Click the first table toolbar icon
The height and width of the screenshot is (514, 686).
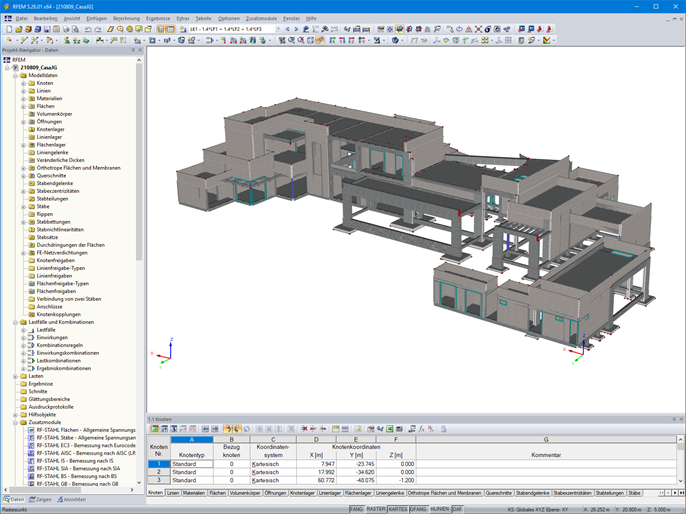point(154,429)
